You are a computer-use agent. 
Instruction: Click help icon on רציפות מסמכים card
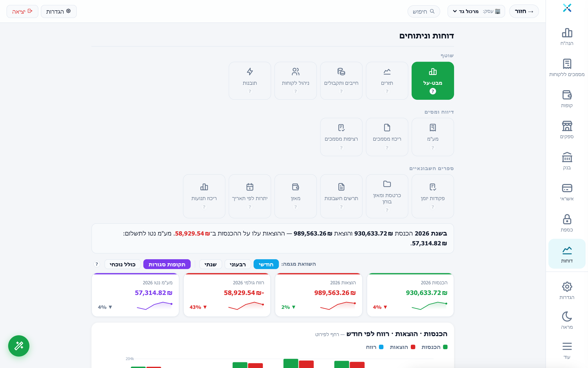point(341,148)
